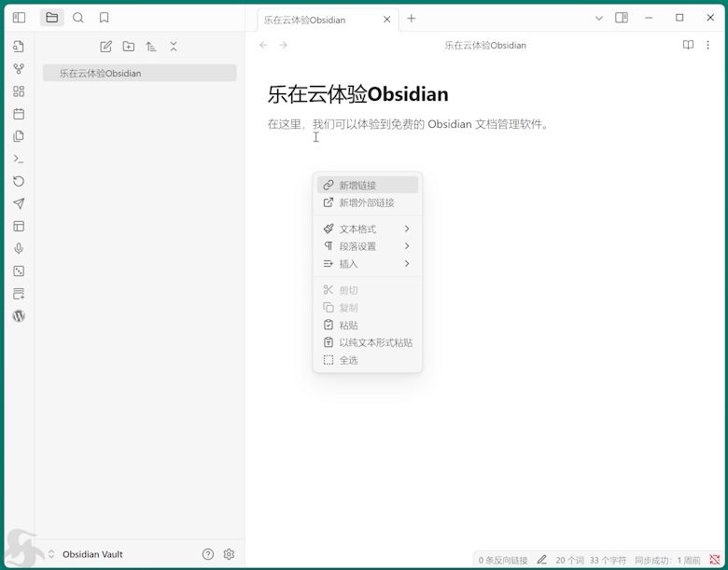Open canvas icon in left ribbon
The image size is (728, 570).
click(x=19, y=91)
